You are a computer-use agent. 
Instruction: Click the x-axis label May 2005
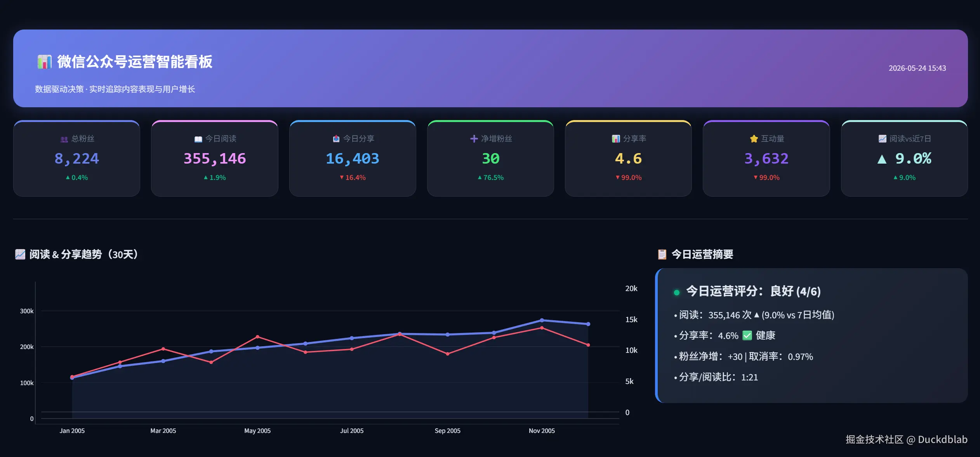coord(257,431)
